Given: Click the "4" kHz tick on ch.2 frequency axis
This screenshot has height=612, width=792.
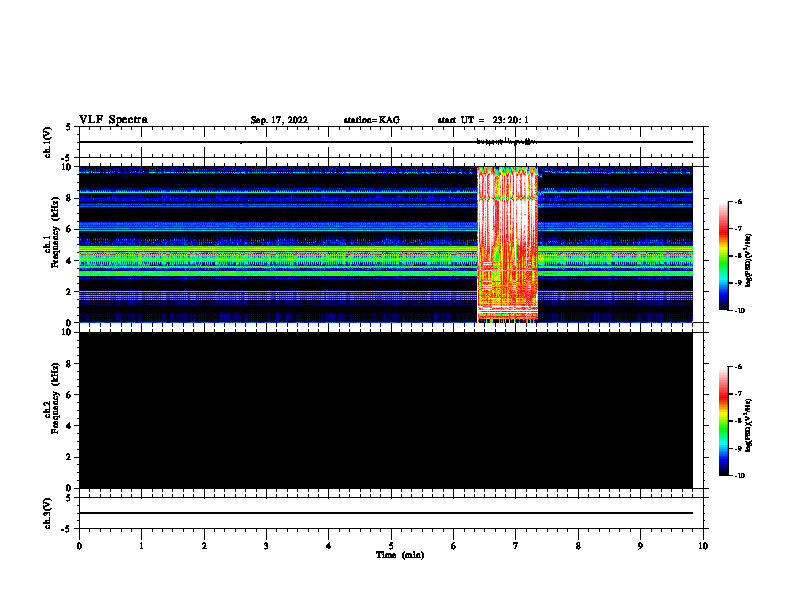Looking at the screenshot, I should click(x=70, y=426).
